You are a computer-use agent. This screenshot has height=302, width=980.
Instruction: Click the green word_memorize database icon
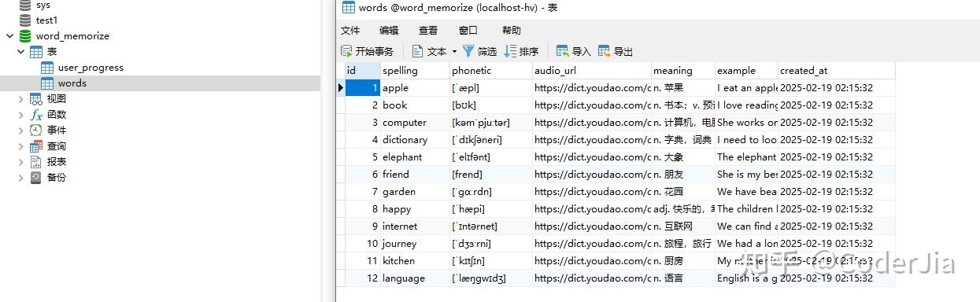[x=24, y=36]
